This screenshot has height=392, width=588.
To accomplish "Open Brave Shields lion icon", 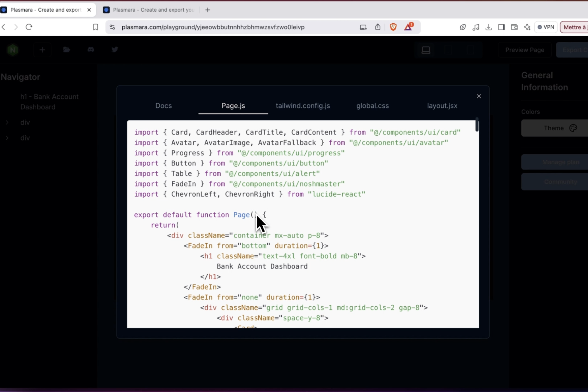I will point(393,27).
